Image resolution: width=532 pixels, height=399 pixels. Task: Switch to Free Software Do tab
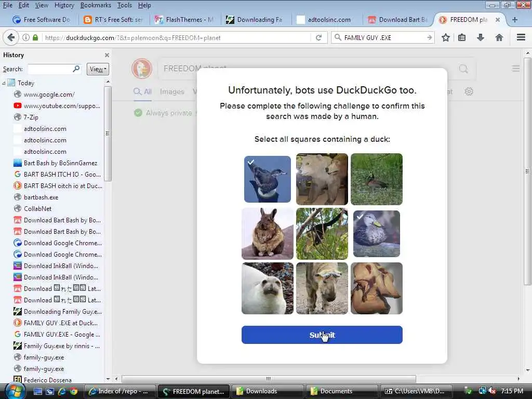pyautogui.click(x=42, y=20)
